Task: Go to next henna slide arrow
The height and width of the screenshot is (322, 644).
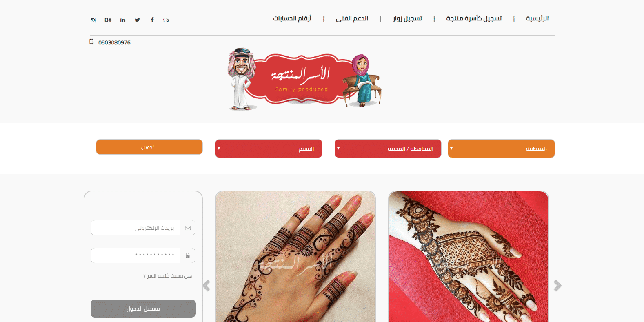Action: (557, 286)
